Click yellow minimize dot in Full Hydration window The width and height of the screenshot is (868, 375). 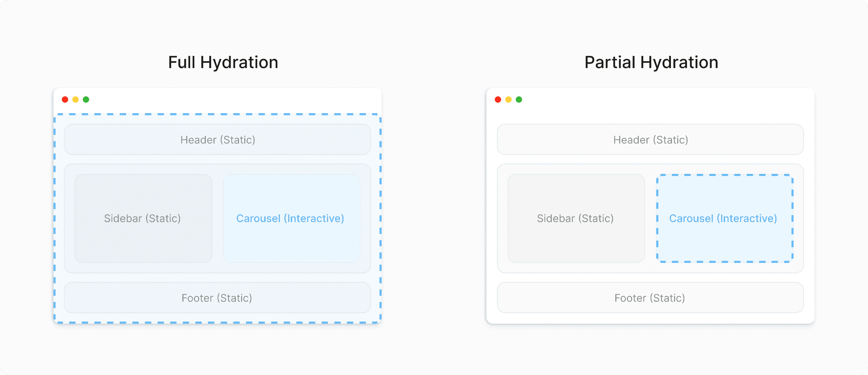click(x=75, y=100)
